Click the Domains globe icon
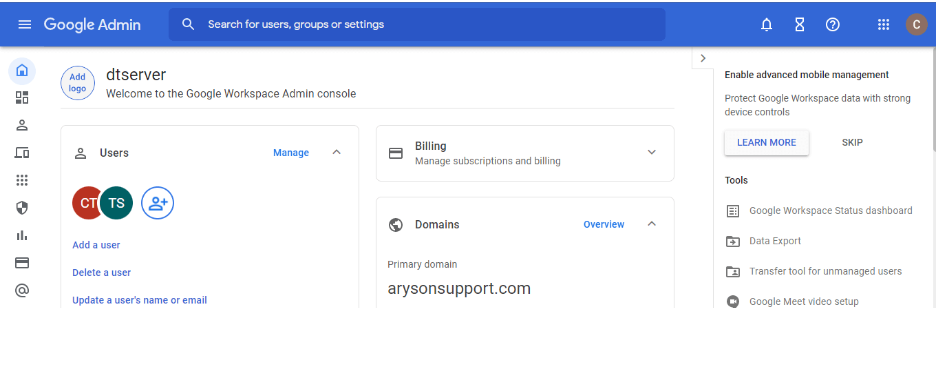This screenshot has height=381, width=937. [395, 225]
